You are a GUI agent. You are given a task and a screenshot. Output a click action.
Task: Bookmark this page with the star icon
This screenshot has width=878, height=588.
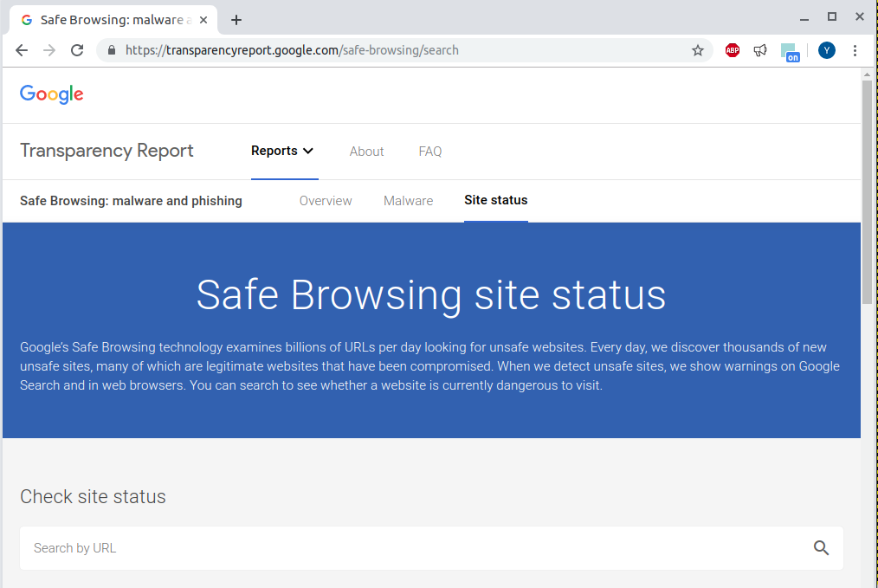click(698, 50)
